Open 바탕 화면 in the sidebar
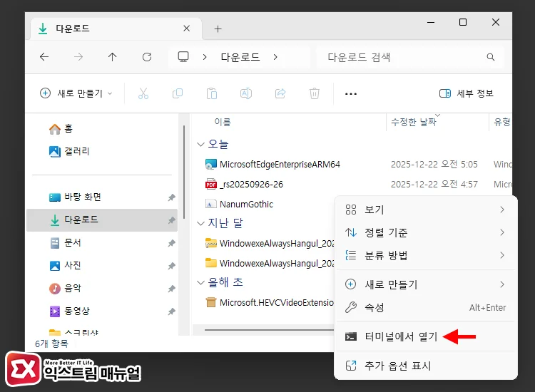 (75, 197)
